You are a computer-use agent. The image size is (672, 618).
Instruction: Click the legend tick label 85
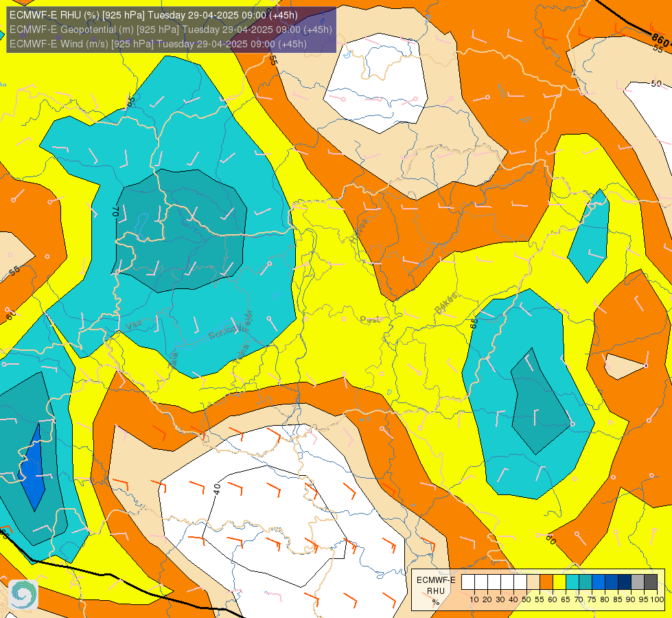(x=618, y=599)
